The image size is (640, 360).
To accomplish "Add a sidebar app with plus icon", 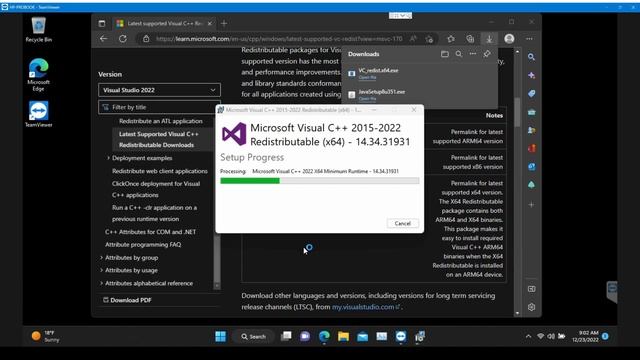I will (x=531, y=204).
